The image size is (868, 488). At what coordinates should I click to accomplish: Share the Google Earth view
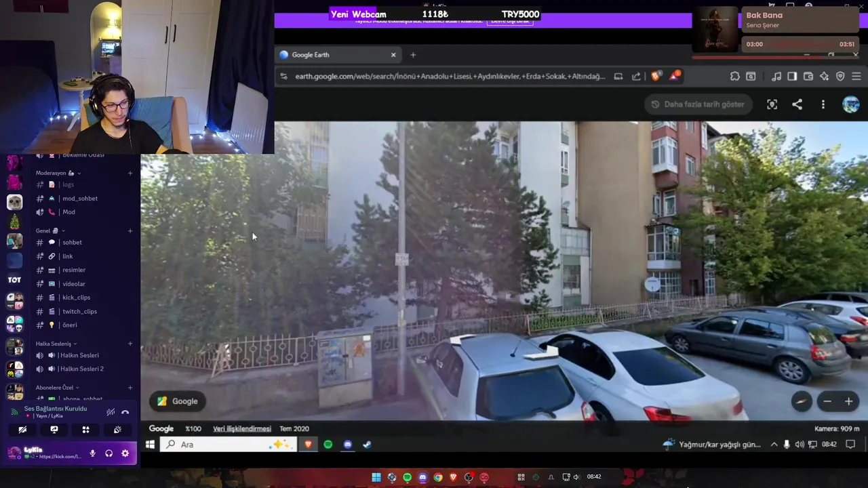[x=797, y=104]
